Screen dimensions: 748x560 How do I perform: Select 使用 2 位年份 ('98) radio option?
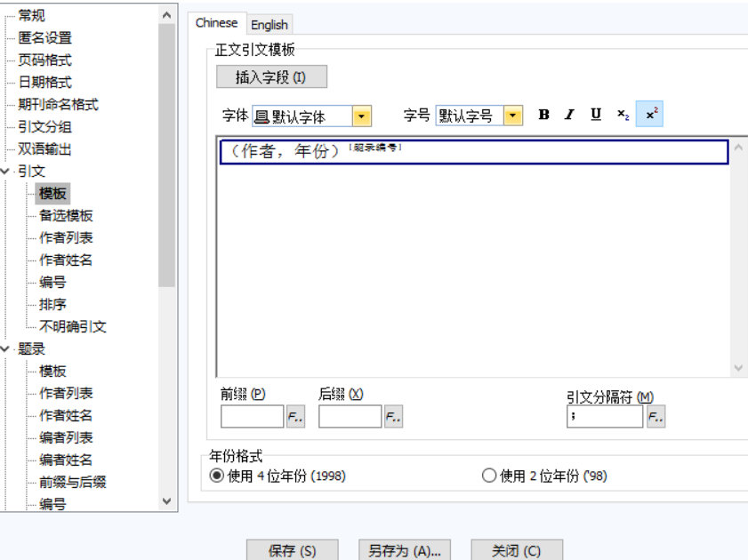[x=488, y=476]
